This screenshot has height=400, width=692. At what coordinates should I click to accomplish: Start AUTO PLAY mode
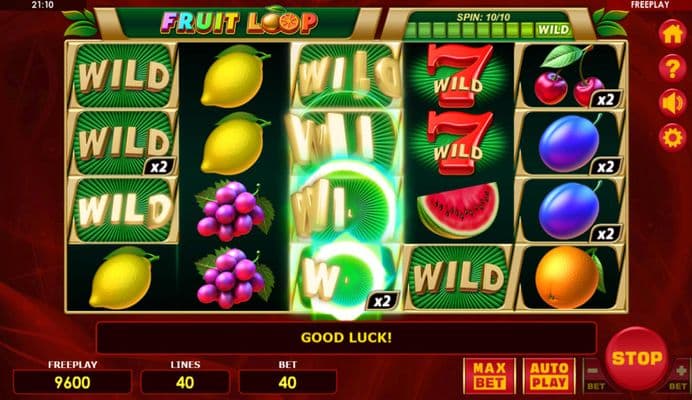pyautogui.click(x=549, y=376)
